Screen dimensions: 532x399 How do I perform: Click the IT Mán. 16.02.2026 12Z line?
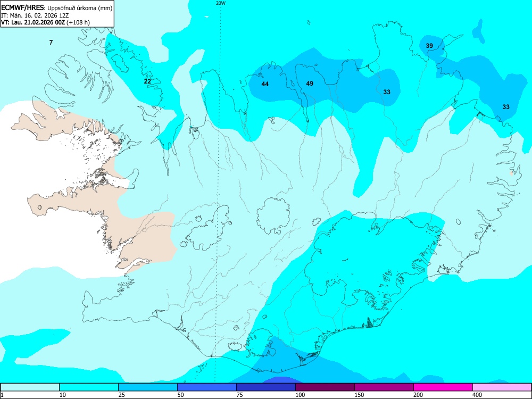click(35, 15)
